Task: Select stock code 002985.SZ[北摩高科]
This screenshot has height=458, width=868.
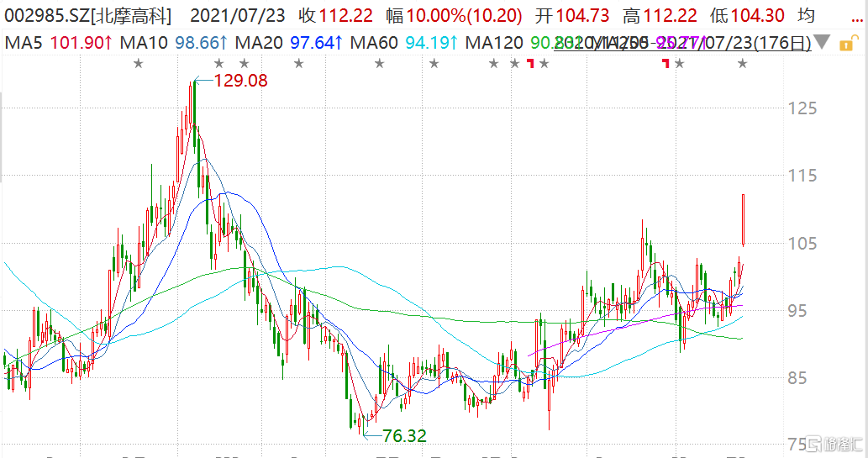Action: pyautogui.click(x=87, y=15)
